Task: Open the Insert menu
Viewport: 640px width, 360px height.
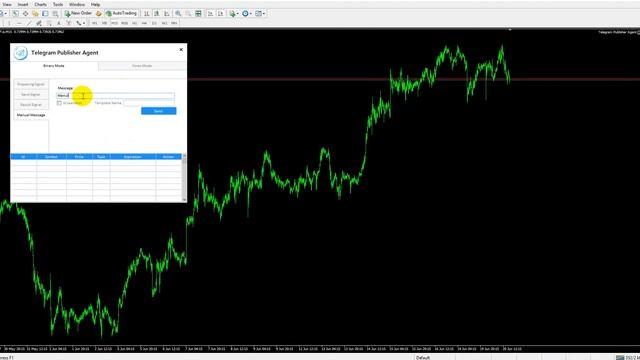Action: tap(23, 4)
